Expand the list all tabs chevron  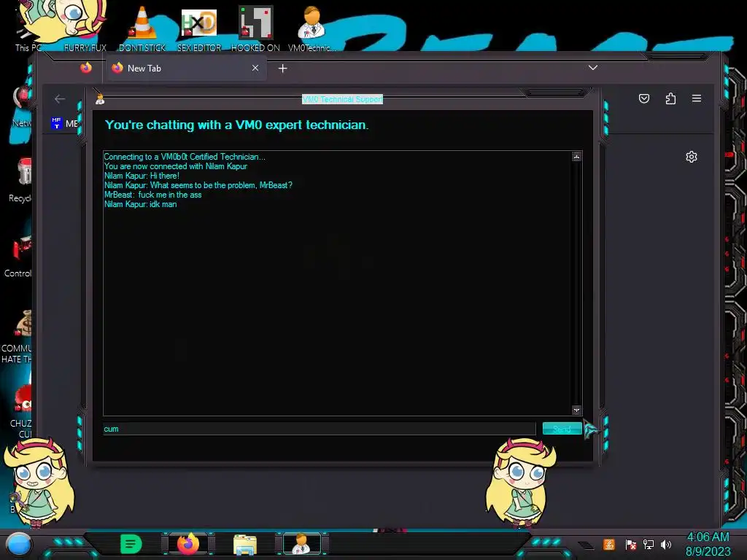(x=592, y=68)
